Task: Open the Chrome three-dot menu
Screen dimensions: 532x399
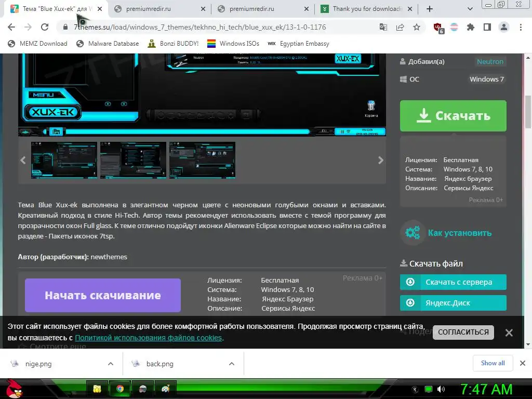Action: pos(521,27)
